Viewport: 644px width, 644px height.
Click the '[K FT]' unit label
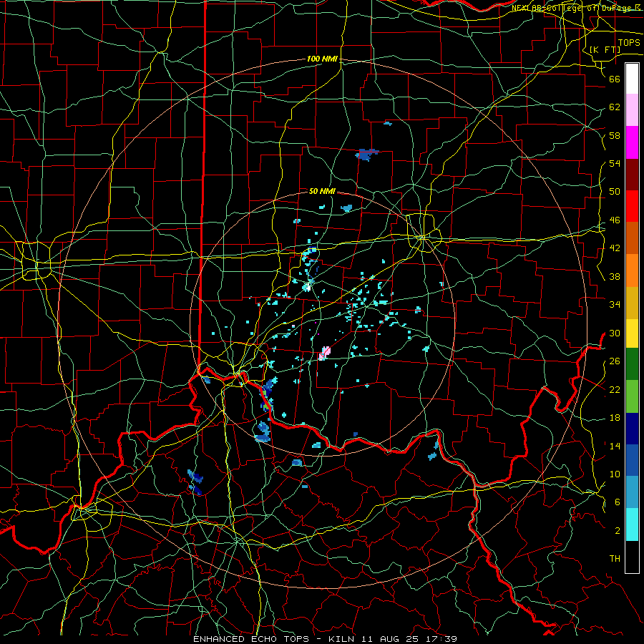[x=605, y=49]
